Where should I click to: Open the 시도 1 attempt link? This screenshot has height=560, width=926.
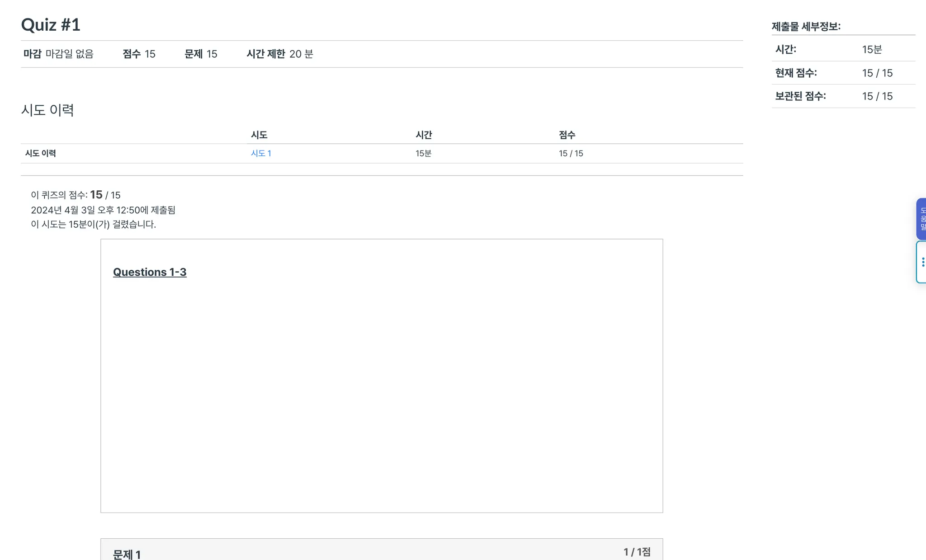coord(261,153)
